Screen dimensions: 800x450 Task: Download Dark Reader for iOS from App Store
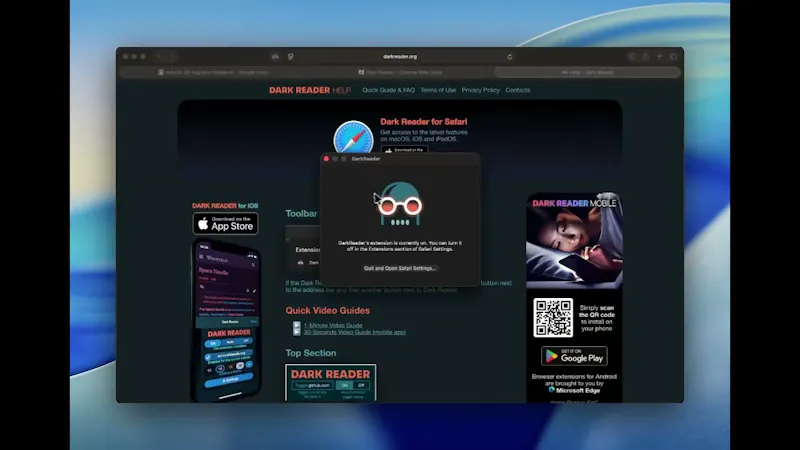coord(226,223)
